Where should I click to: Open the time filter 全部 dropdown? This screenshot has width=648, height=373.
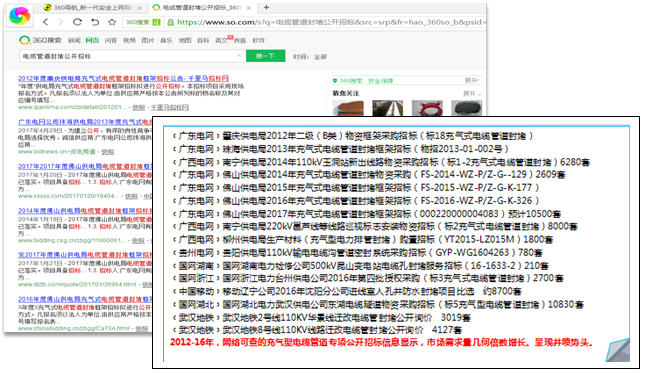coord(323,57)
